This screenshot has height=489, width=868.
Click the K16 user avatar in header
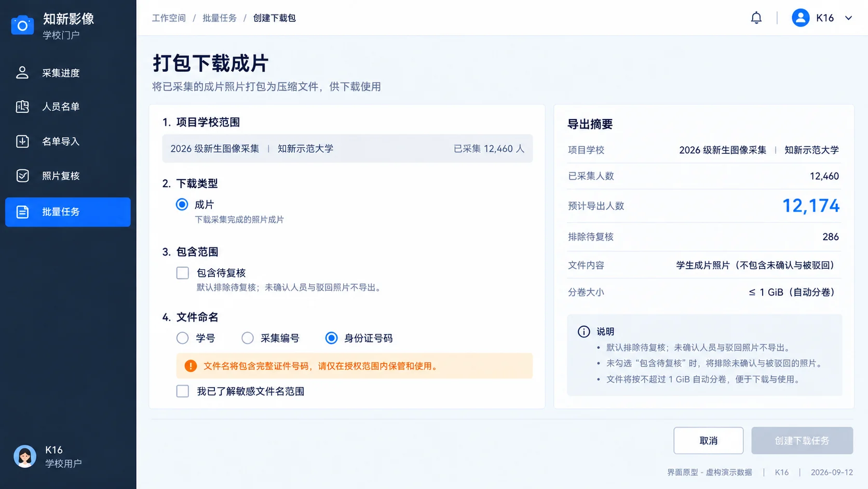click(x=801, y=18)
